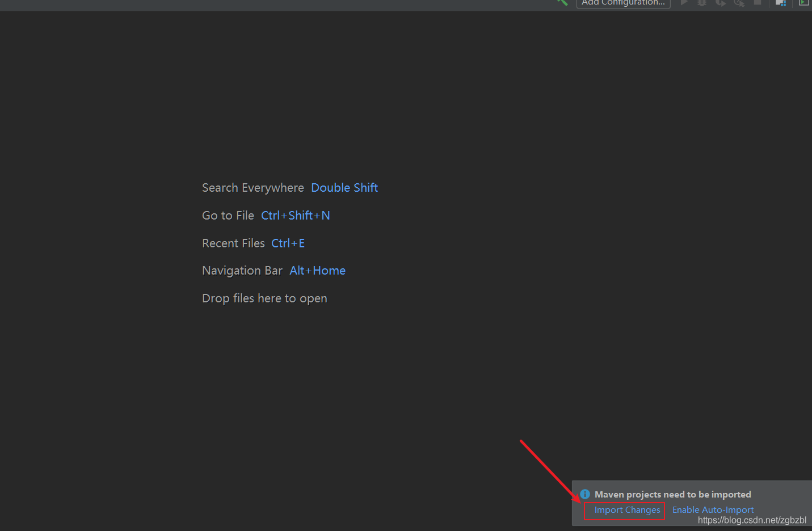The height and width of the screenshot is (531, 812).
Task: Click the Double Shift shortcut text
Action: [344, 188]
